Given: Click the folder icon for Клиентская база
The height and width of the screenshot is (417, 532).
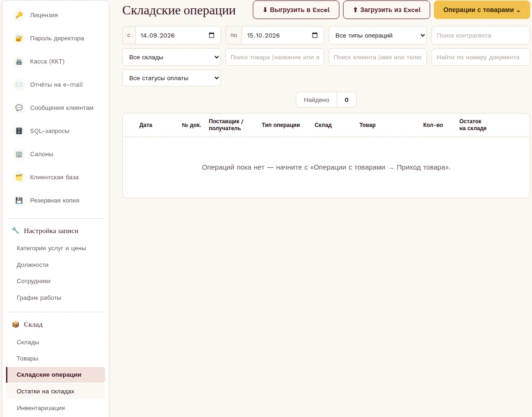Looking at the screenshot, I should click(x=19, y=177).
